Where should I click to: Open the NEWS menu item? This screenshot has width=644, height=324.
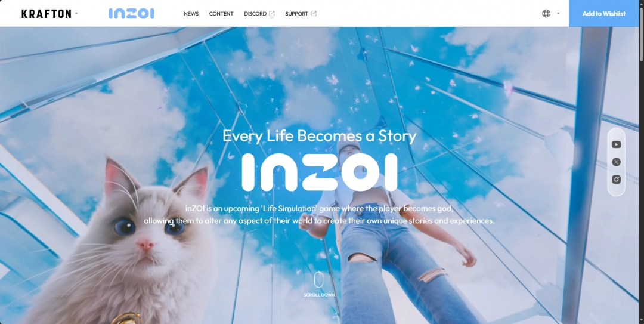pyautogui.click(x=191, y=14)
